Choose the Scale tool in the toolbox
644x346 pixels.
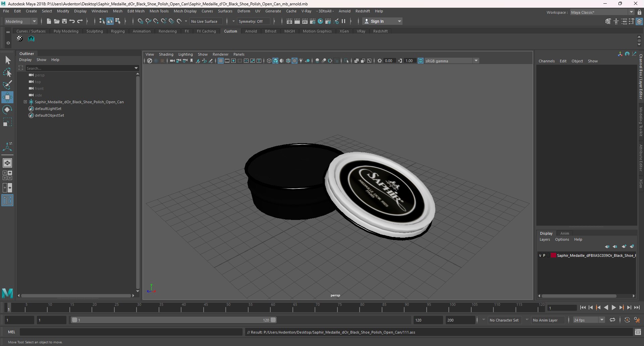[x=7, y=122]
